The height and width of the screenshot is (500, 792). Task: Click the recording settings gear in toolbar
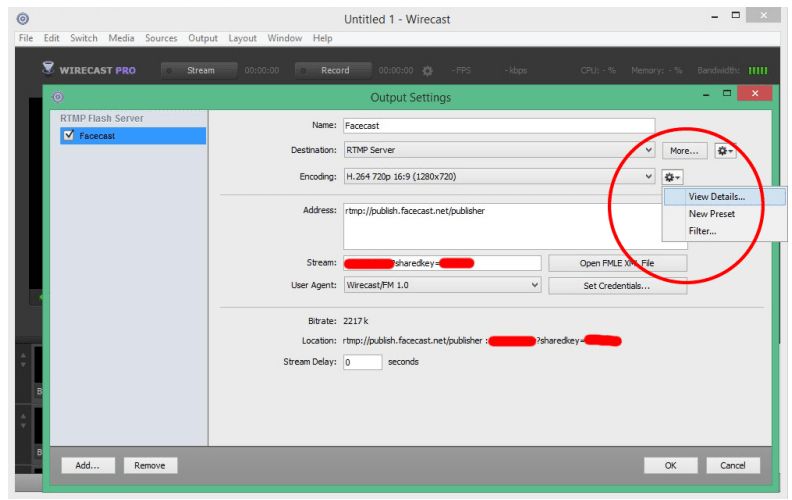pyautogui.click(x=427, y=71)
